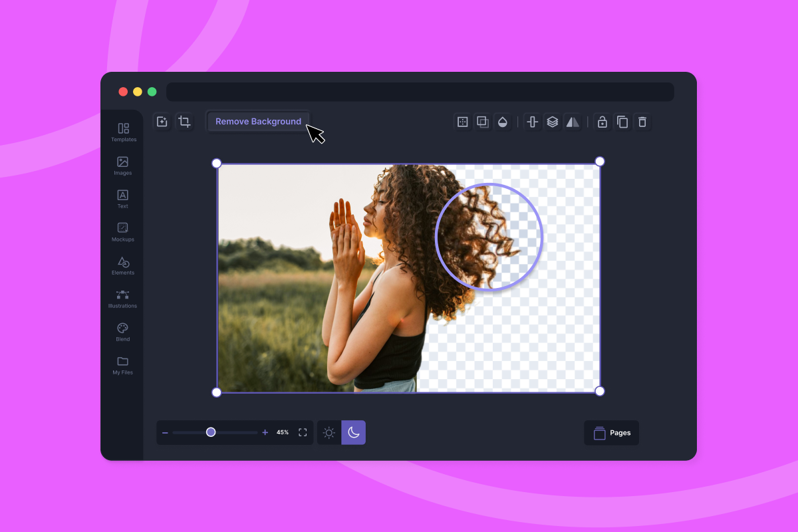Open the Blend sidebar panel
The width and height of the screenshot is (798, 532).
pyautogui.click(x=123, y=331)
